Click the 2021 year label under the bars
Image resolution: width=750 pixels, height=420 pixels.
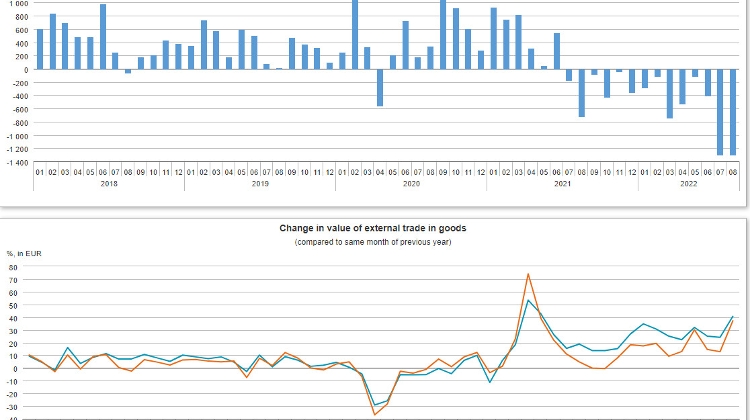[x=562, y=184]
